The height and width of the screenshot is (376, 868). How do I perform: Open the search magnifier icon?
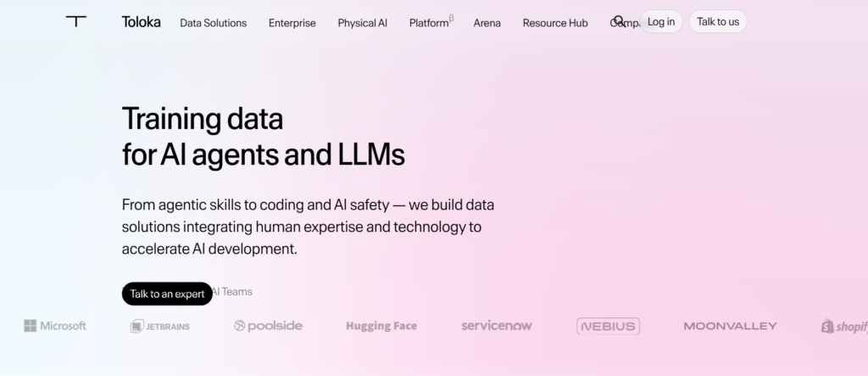(x=620, y=21)
